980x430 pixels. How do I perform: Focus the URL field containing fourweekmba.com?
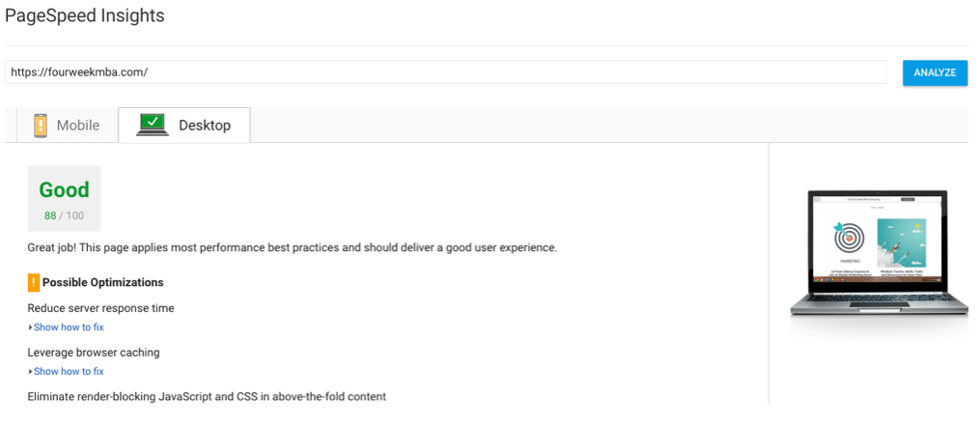[446, 72]
